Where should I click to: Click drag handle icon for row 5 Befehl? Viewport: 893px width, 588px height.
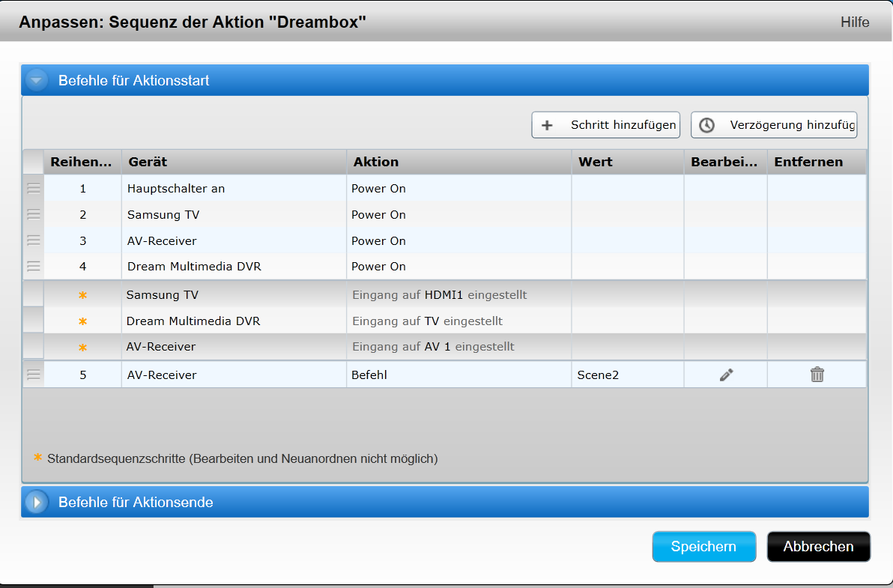pyautogui.click(x=34, y=375)
